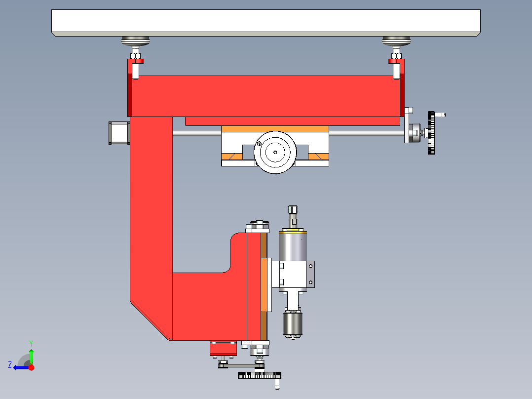This screenshot has height=399, width=532.
Task: Select the gray lead screw rod right section
Action: [x=367, y=133]
